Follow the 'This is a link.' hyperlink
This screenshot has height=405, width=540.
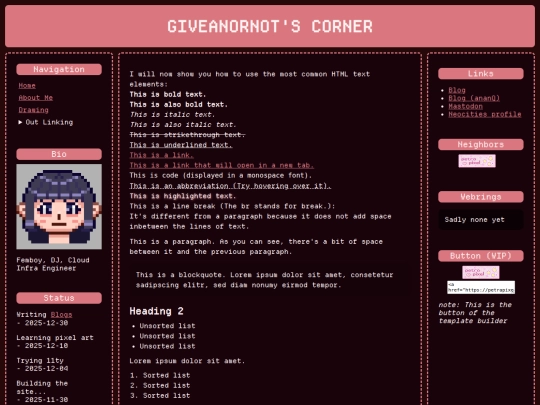click(x=162, y=155)
